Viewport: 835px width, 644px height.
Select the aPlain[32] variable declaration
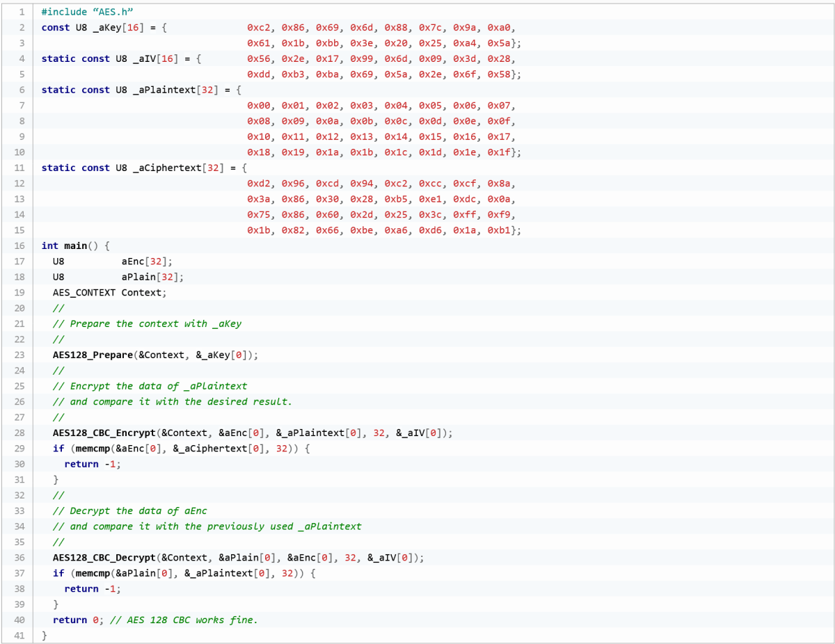pyautogui.click(x=152, y=277)
